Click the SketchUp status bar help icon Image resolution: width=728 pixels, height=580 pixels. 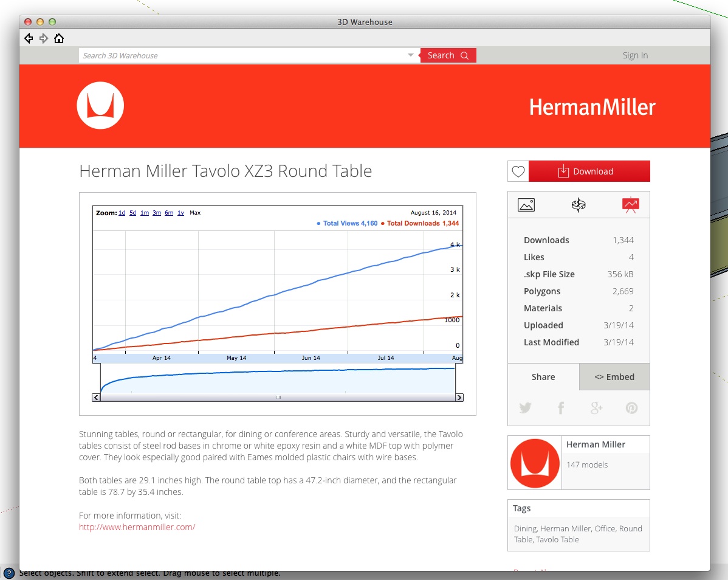pyautogui.click(x=9, y=573)
